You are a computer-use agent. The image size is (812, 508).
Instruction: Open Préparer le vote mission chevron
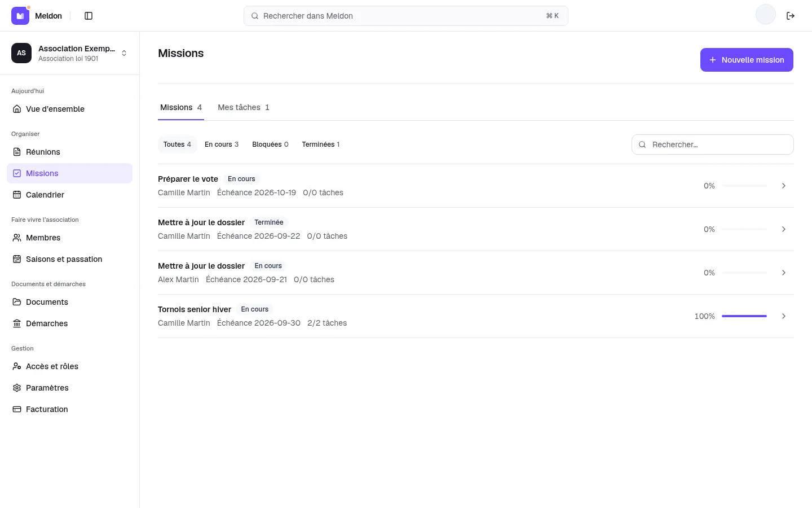tap(784, 186)
